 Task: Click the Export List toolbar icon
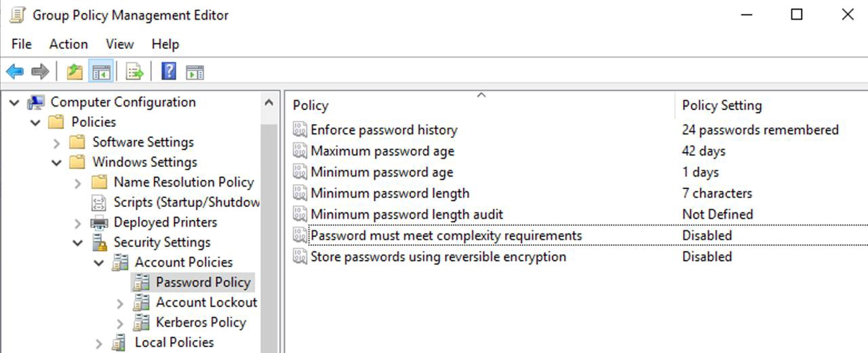point(134,71)
